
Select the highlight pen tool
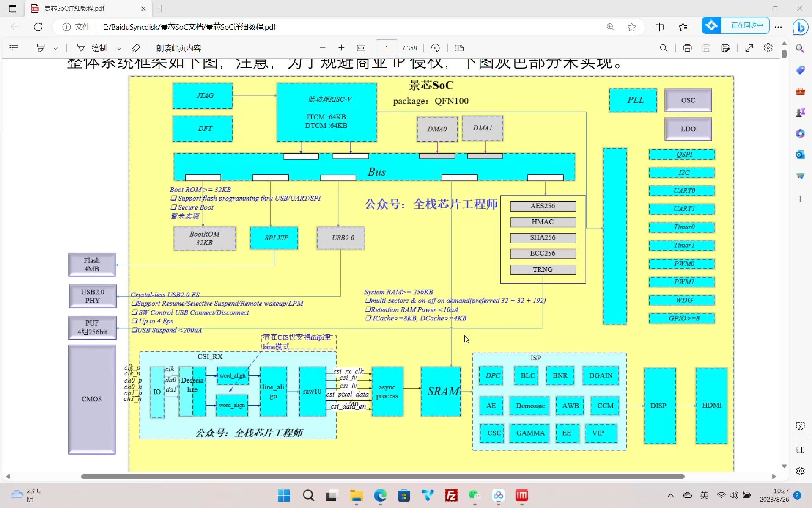(x=41, y=48)
